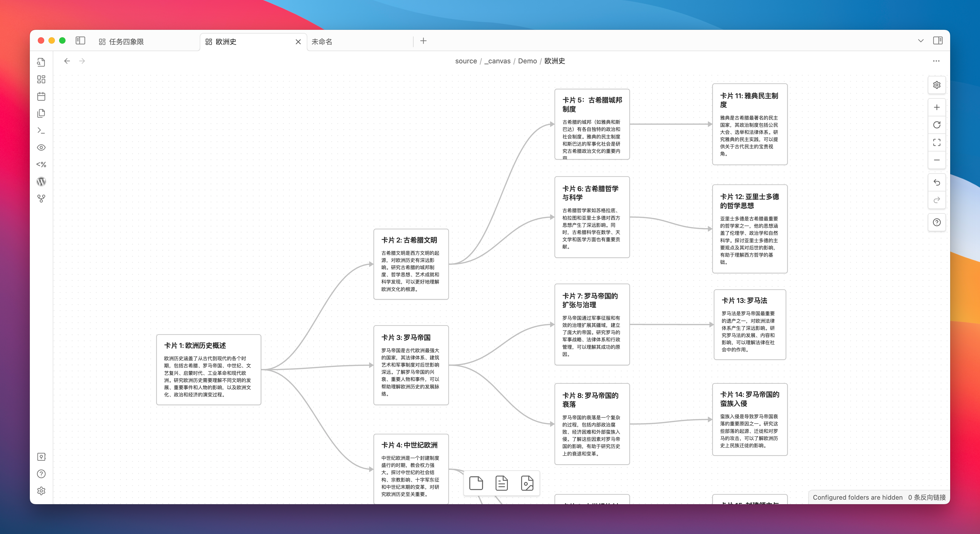The image size is (980, 534).
Task: Open the graph view ribbon icon
Action: pos(41,199)
